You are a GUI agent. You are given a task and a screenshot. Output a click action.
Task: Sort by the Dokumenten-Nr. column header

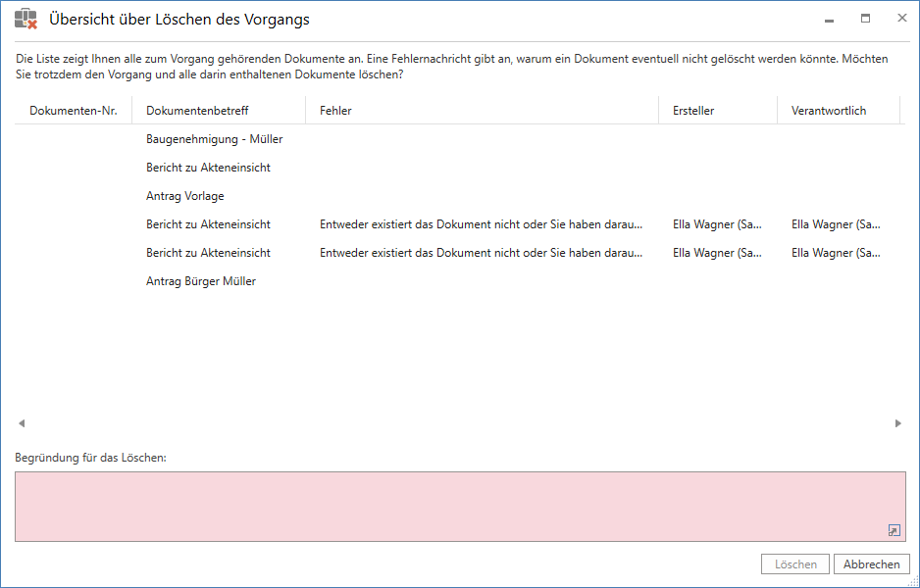[74, 110]
